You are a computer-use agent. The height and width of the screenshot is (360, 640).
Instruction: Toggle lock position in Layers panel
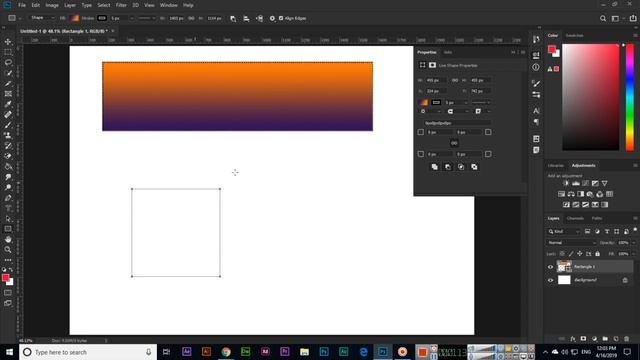tap(580, 254)
